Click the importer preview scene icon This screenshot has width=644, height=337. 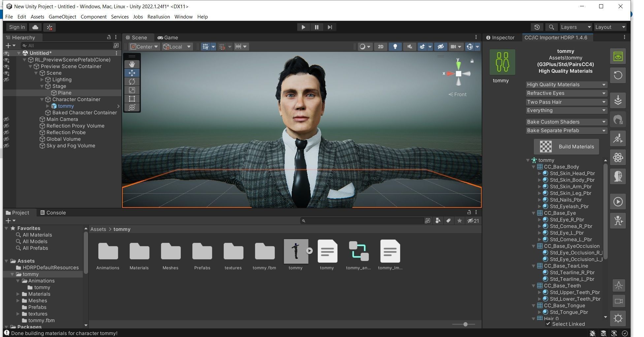(x=618, y=56)
